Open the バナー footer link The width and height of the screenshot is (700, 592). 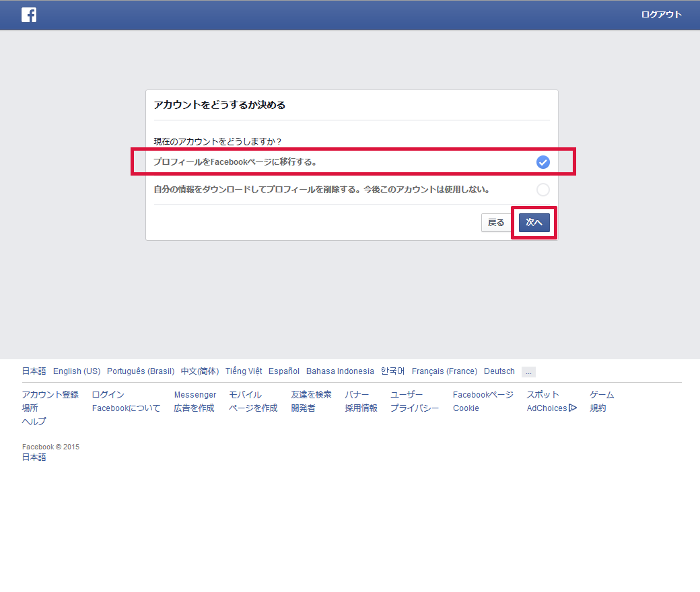357,395
